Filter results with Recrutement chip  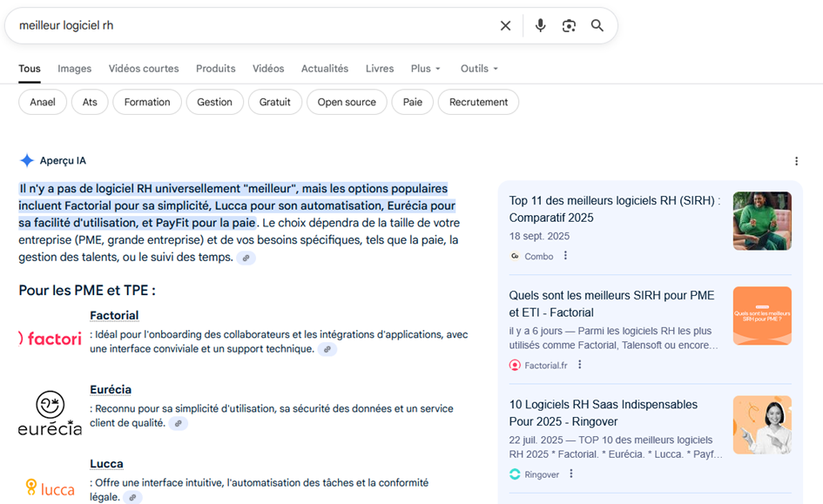[x=478, y=102]
